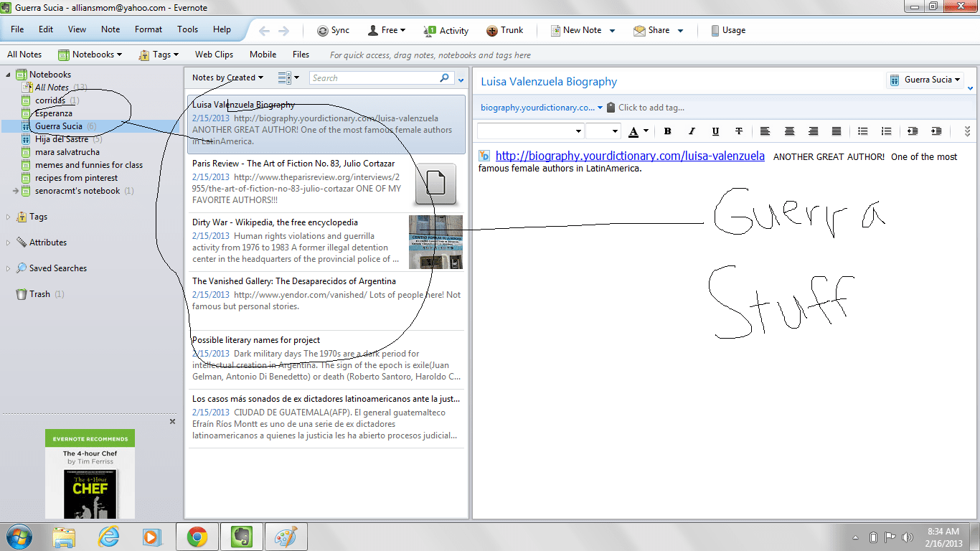Open Windows Media Player from the taskbar

tap(153, 537)
